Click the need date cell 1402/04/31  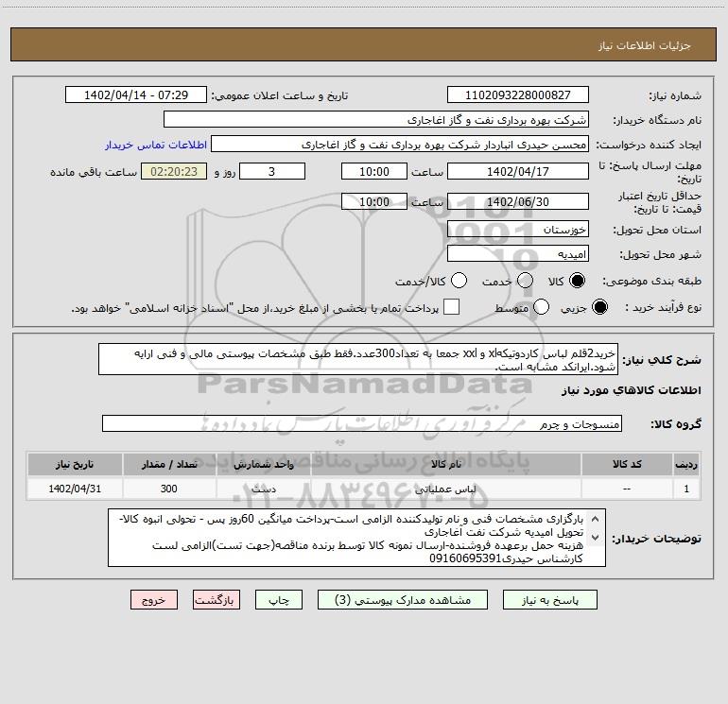tap(75, 489)
